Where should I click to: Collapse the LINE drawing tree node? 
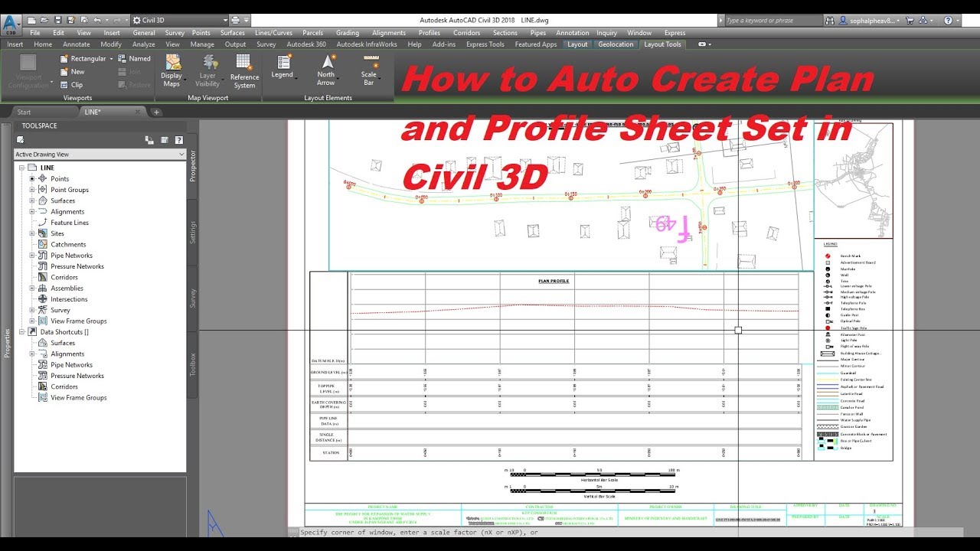pos(22,168)
